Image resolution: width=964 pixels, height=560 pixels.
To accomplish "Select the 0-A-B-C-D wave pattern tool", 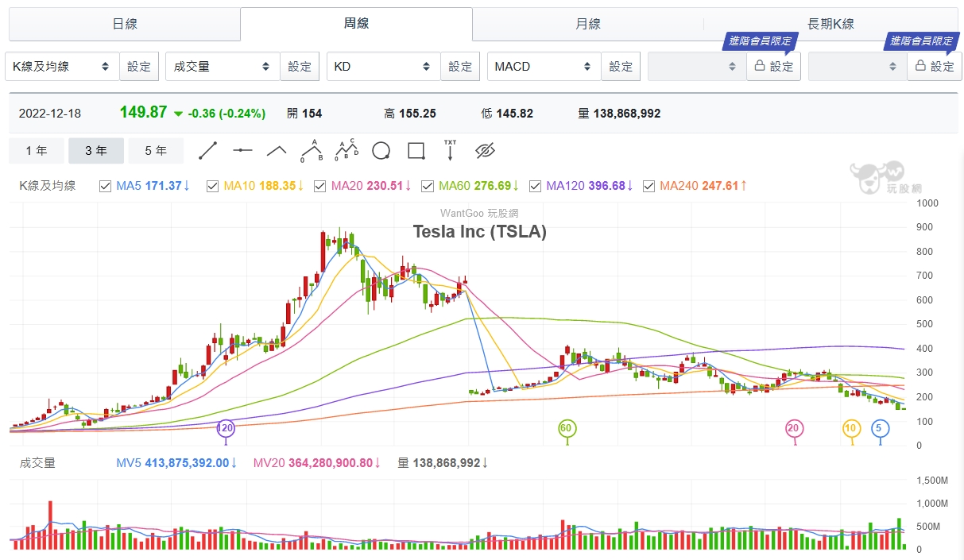I will 346,149.
